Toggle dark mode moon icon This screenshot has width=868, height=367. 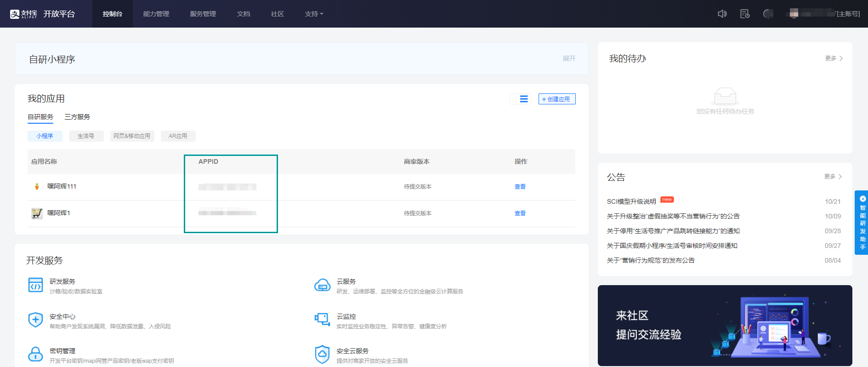768,14
